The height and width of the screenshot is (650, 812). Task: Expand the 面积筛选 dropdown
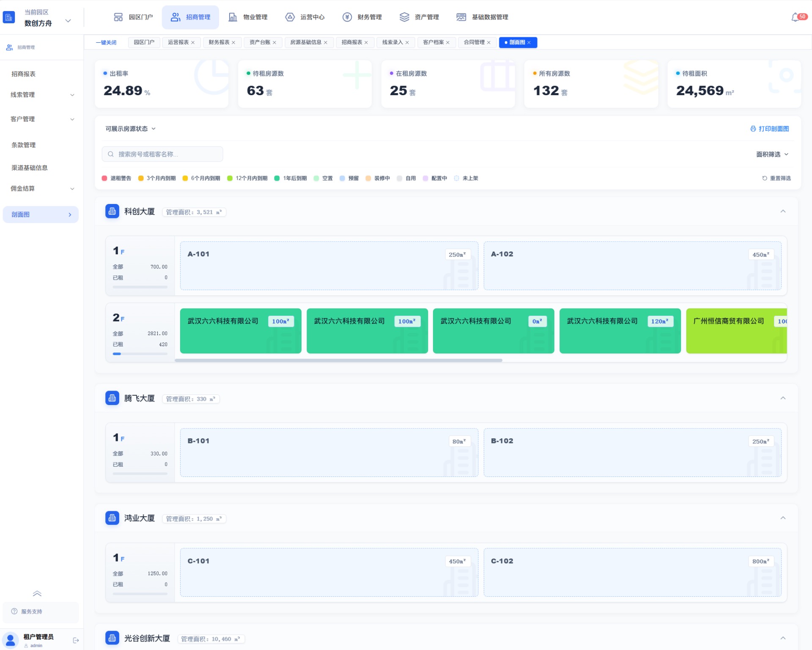coord(772,154)
